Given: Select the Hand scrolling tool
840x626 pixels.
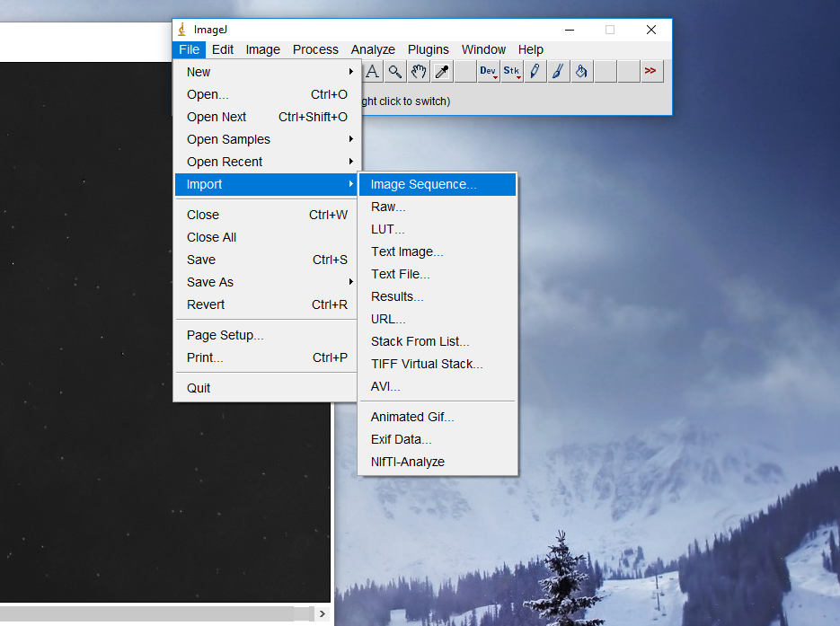Looking at the screenshot, I should pos(419,72).
